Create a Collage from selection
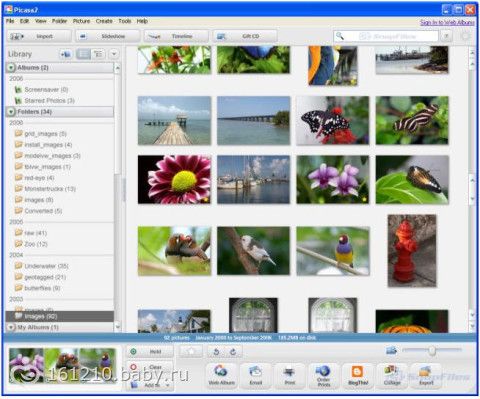This screenshot has height=399, width=480. (392, 376)
